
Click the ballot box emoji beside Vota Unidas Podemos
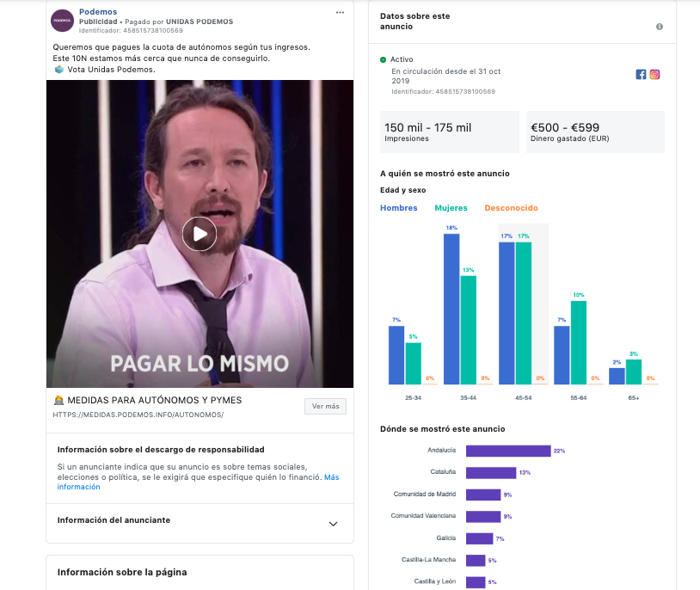pyautogui.click(x=59, y=69)
